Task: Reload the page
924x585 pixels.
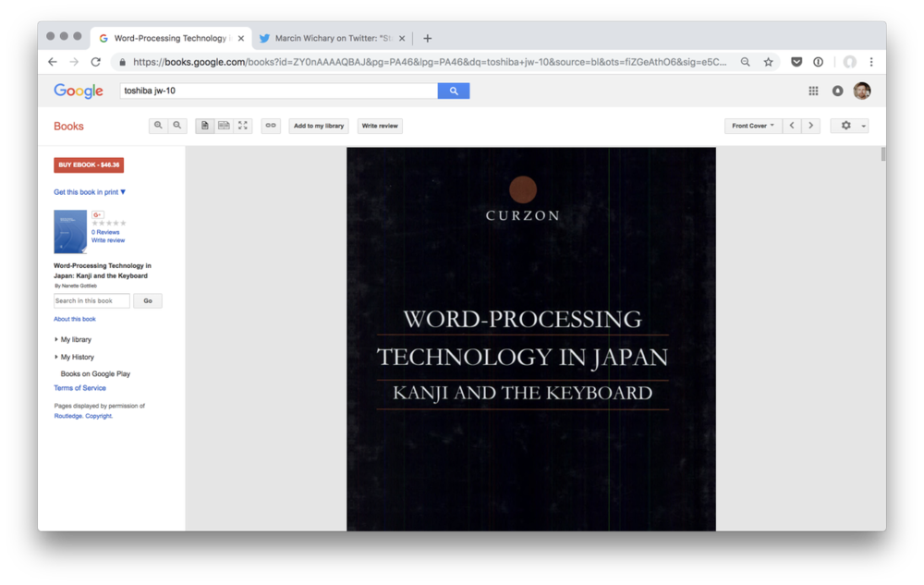Action: 95,62
